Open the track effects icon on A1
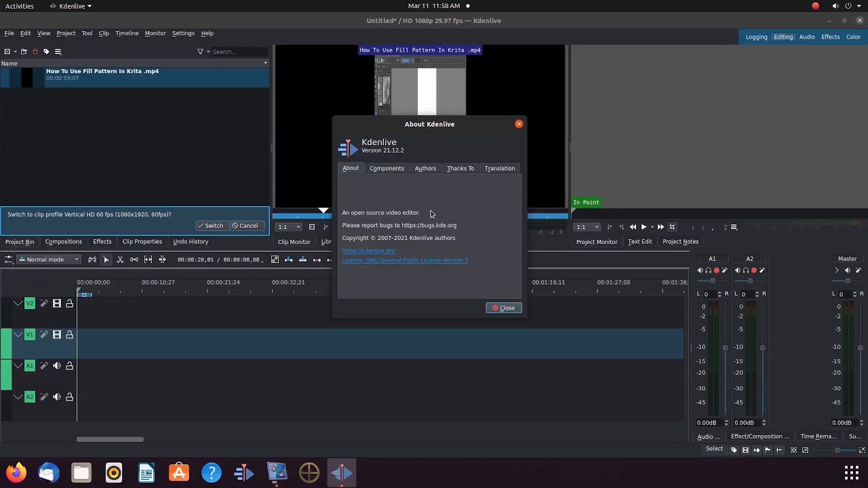 pos(44,366)
